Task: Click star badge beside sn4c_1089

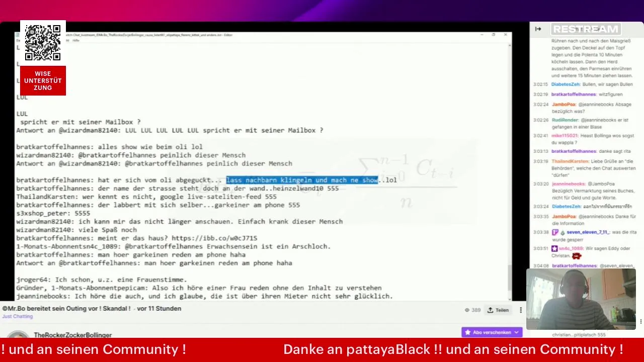Action: click(x=554, y=248)
